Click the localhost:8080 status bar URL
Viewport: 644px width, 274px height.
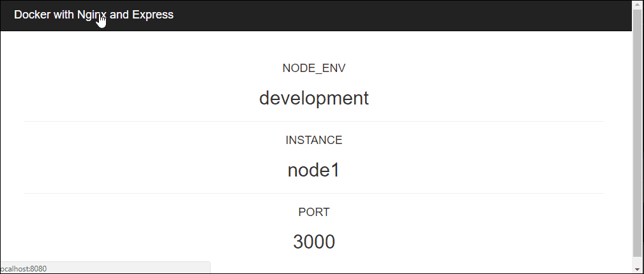24,269
